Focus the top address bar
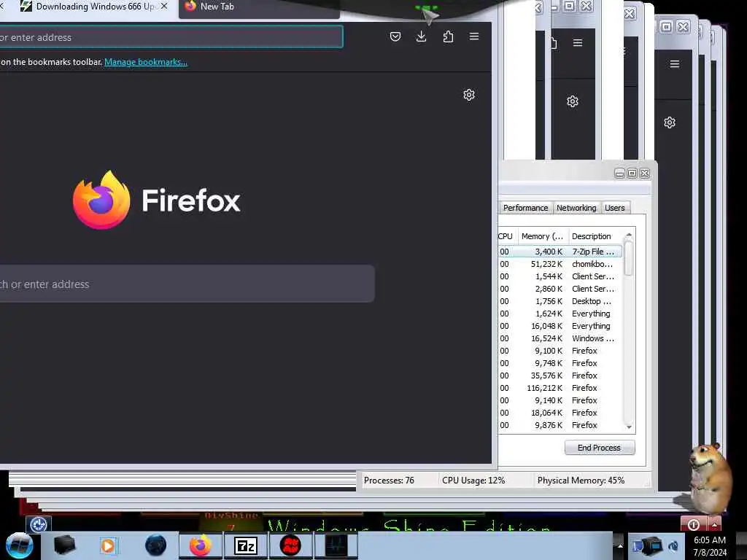Viewport: 747px width, 560px height. coord(171,37)
